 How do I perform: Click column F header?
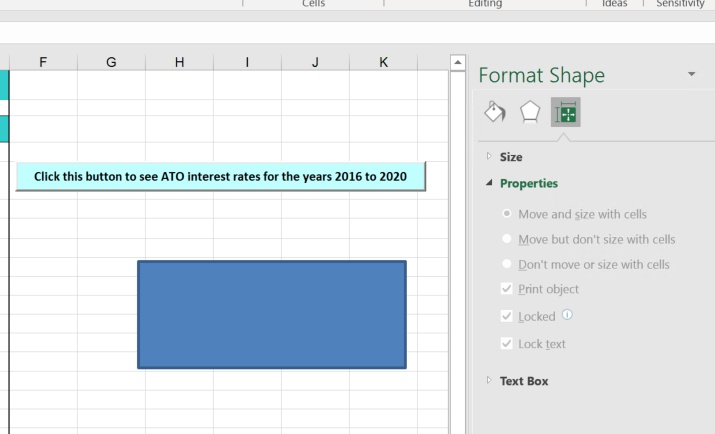coord(43,62)
